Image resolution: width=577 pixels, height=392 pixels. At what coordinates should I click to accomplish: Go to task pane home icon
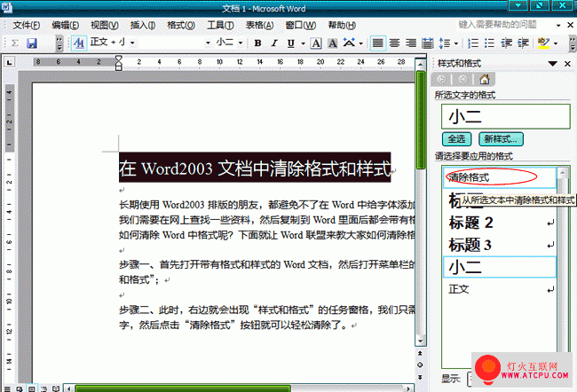click(x=485, y=79)
